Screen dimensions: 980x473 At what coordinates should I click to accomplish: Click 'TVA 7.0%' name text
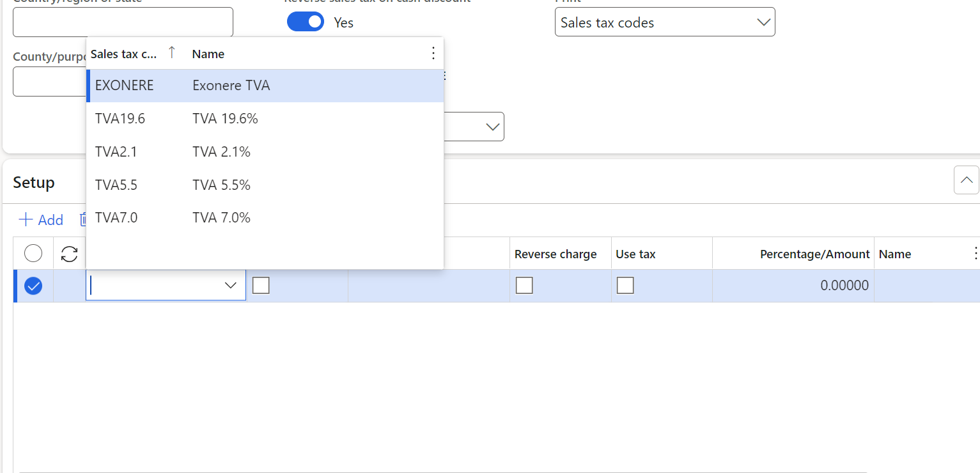pos(221,218)
